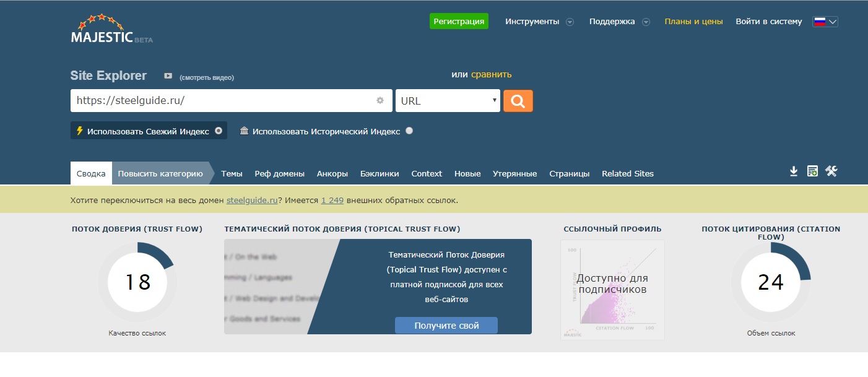Switch to the Бэклинки tab
This screenshot has height=377, width=868.
(380, 173)
